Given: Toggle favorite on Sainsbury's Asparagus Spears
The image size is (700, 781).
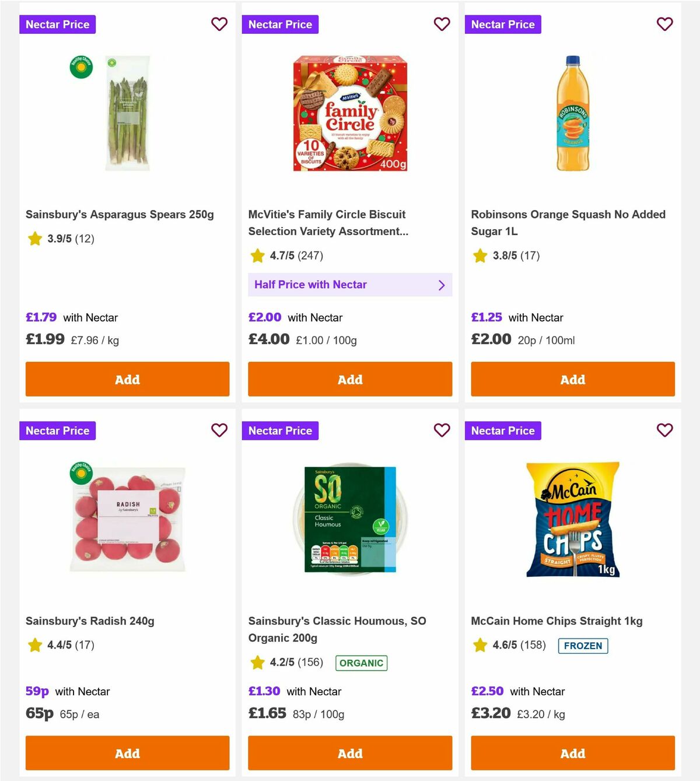Looking at the screenshot, I should [x=219, y=24].
